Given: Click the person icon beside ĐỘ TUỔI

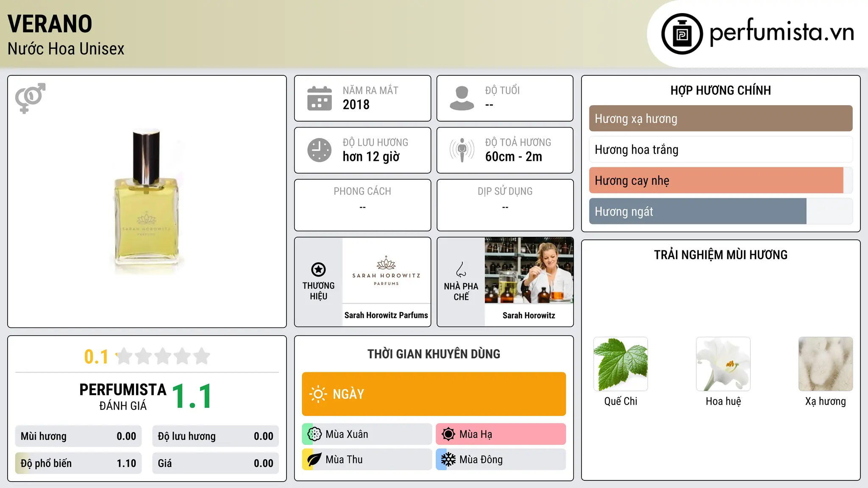Looking at the screenshot, I should (x=462, y=98).
